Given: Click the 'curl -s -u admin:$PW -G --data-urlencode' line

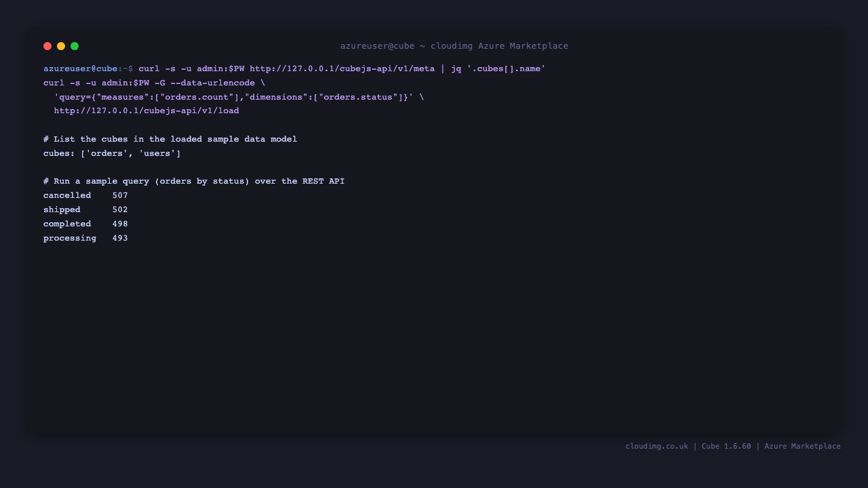Looking at the screenshot, I should click(x=155, y=83).
